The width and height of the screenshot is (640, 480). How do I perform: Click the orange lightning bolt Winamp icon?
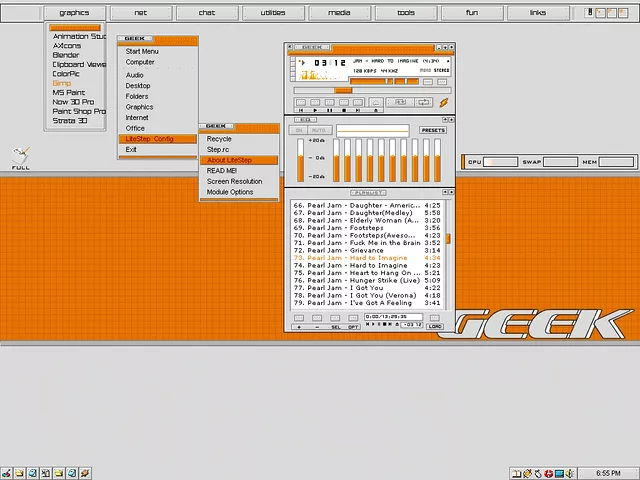tap(443, 102)
